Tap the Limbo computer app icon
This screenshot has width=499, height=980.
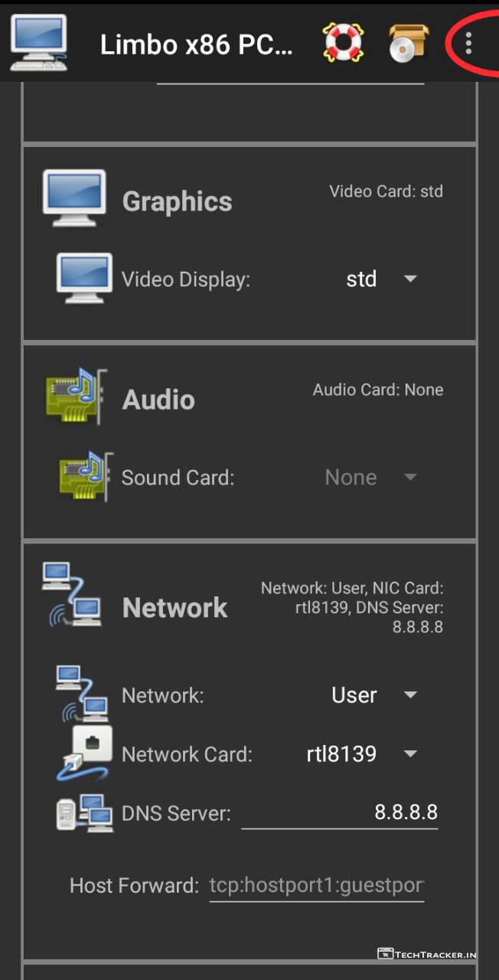(x=38, y=42)
